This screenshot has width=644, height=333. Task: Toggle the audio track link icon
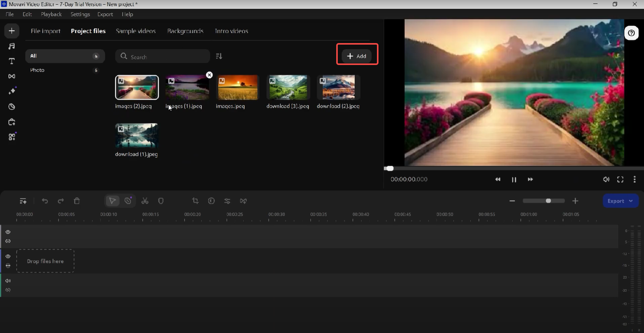pos(8,290)
